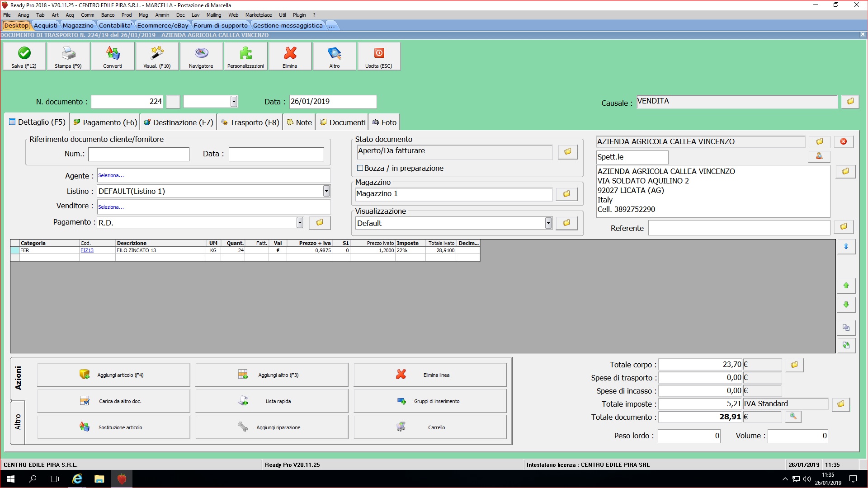This screenshot has height=488, width=868.
Task: Expand the Visualizzazione Default dropdown
Action: coord(548,223)
